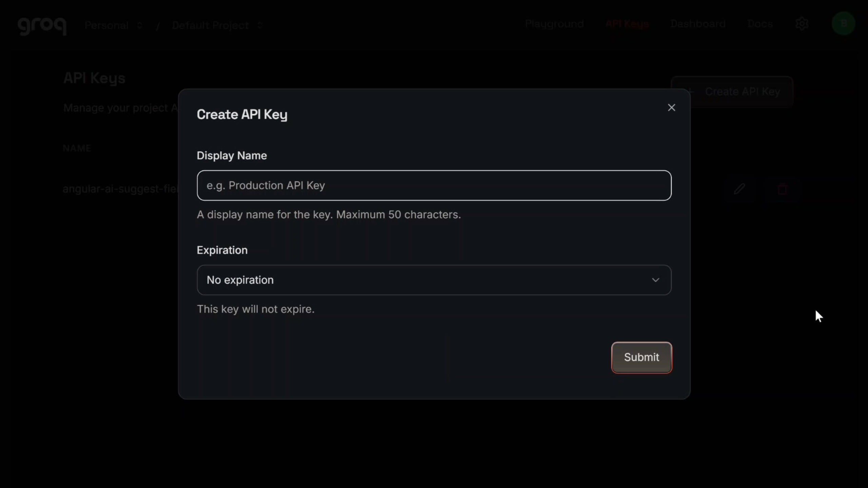The width and height of the screenshot is (868, 488).
Task: Click inside the Display Name field
Action: pyautogui.click(x=434, y=185)
